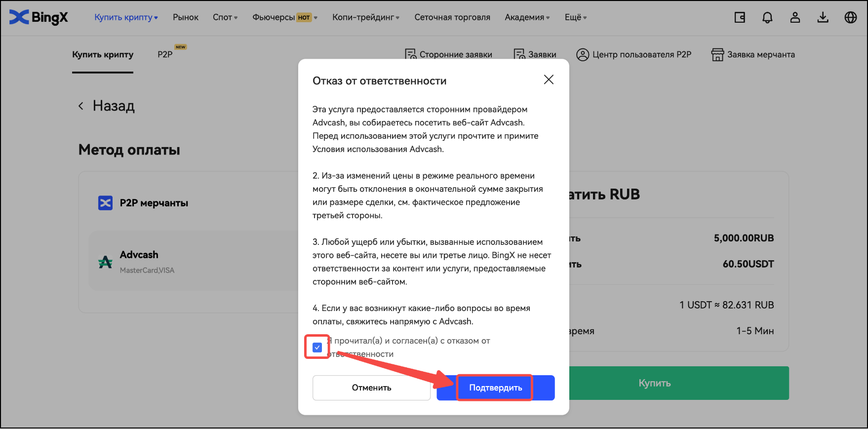Click the 1-5 Мин time value

coord(755,331)
